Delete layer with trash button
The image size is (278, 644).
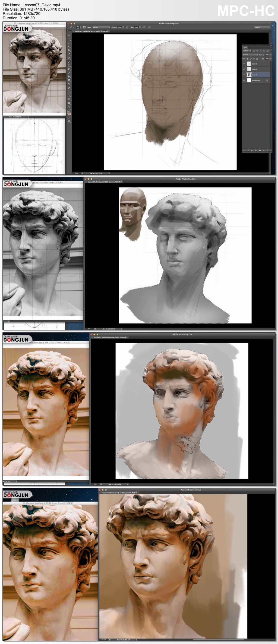pos(267,151)
